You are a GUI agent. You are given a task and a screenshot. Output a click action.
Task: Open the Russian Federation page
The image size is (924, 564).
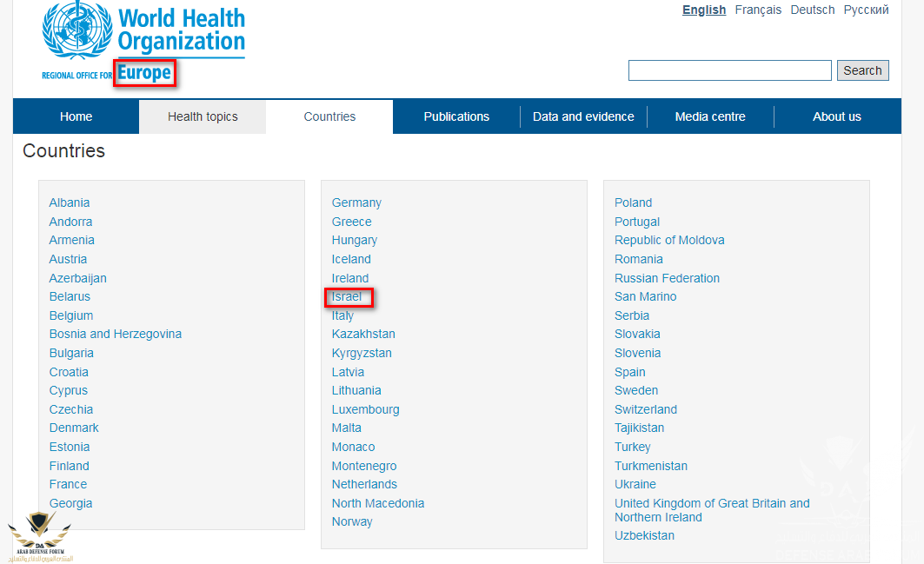[x=667, y=278]
